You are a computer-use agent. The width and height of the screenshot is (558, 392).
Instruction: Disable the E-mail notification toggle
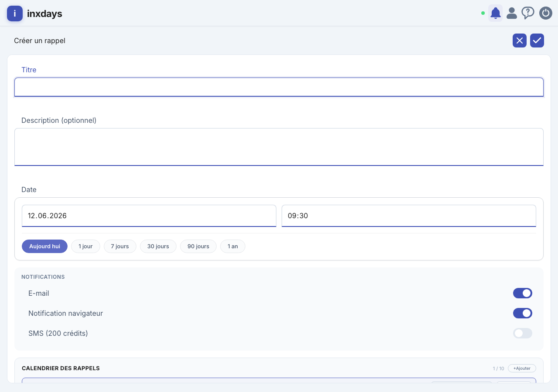[523, 293]
